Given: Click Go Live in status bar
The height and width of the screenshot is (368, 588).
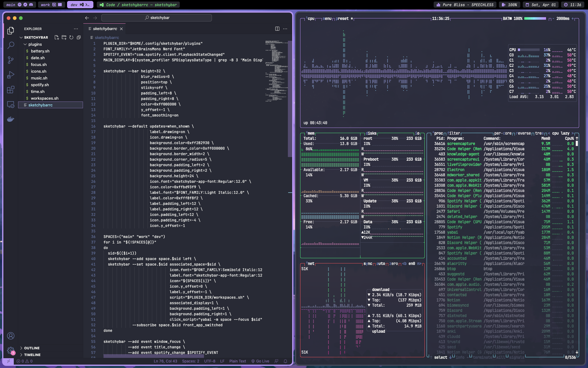Looking at the screenshot, I should point(260,361).
